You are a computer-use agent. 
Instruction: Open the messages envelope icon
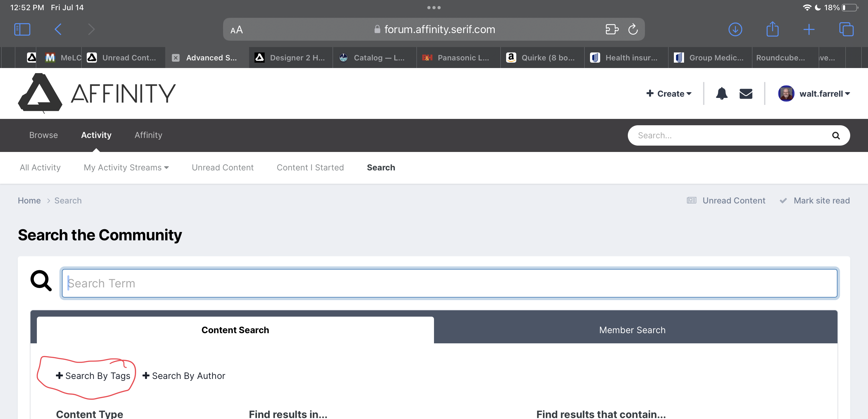[x=746, y=94]
